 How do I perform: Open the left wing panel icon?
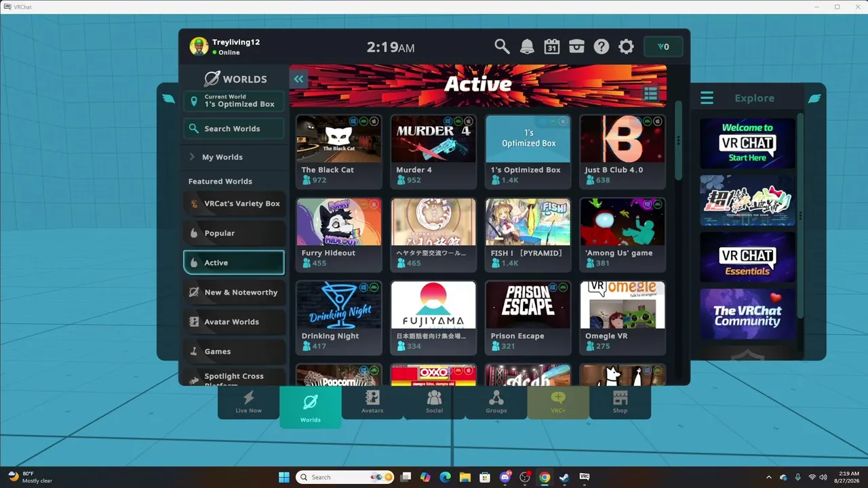point(169,98)
